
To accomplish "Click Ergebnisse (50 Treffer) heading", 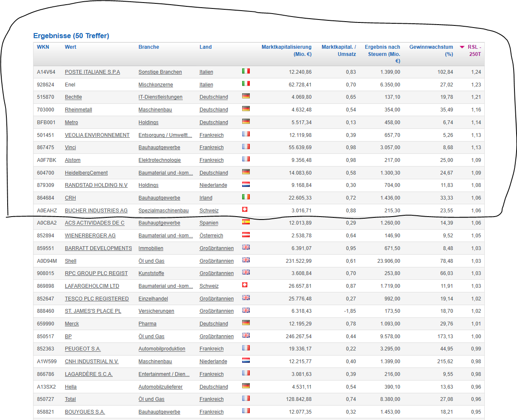I will tap(71, 36).
